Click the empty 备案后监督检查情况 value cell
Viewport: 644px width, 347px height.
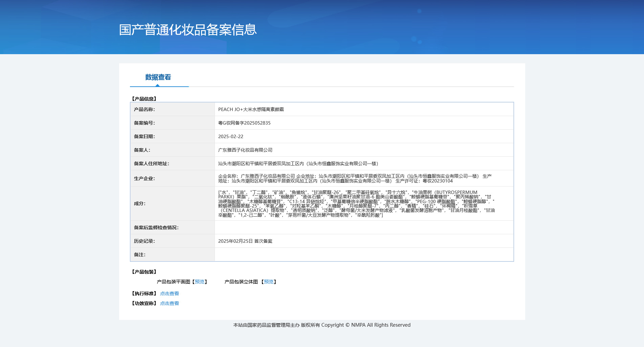point(364,227)
